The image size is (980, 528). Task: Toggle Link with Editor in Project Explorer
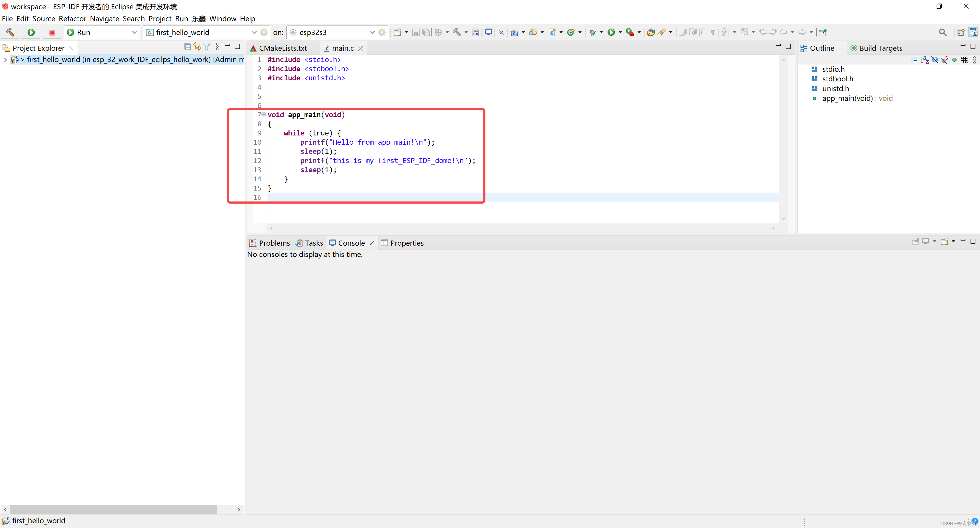tap(197, 47)
